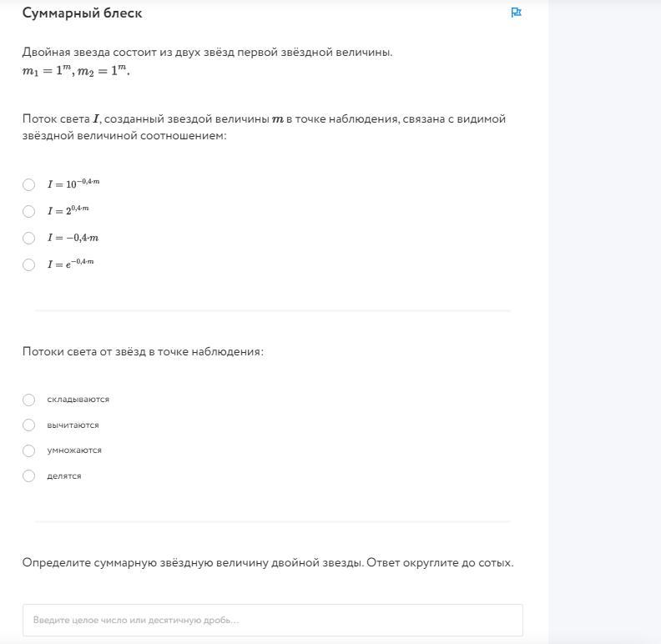Click the divider line below the formula options
Screen dimensions: 661x644
pos(272,310)
